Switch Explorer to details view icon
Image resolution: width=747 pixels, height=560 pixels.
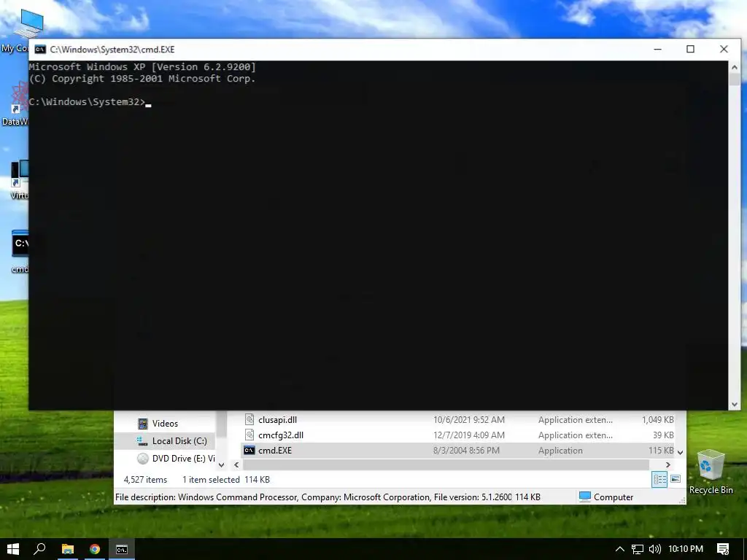659,480
